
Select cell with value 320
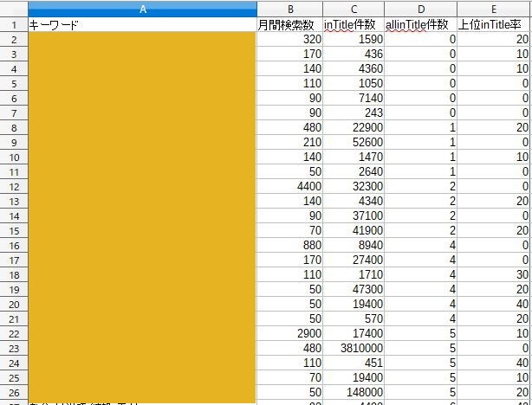coord(289,39)
